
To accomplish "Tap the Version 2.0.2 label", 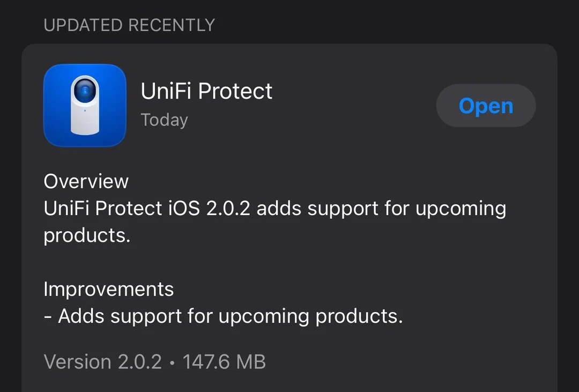I will [102, 362].
